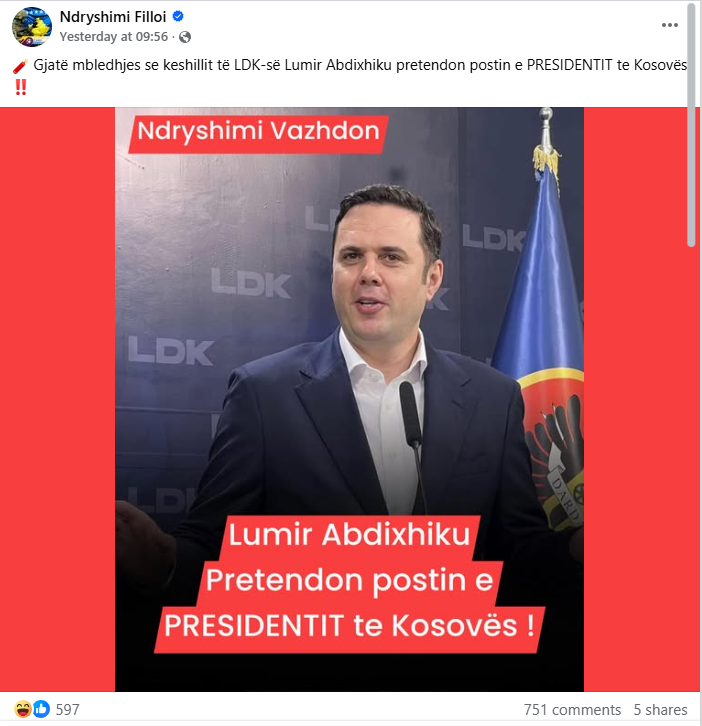The width and height of the screenshot is (702, 726).
Task: Click the Ndryshimi Filloi page name
Action: coord(113,17)
